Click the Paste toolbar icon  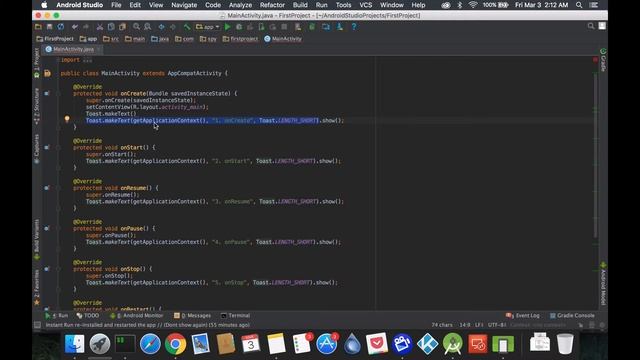(122, 27)
